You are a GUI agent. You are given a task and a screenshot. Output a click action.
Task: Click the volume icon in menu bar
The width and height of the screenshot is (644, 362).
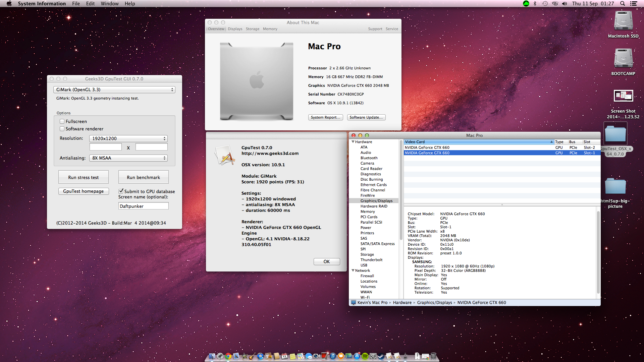pyautogui.click(x=565, y=4)
